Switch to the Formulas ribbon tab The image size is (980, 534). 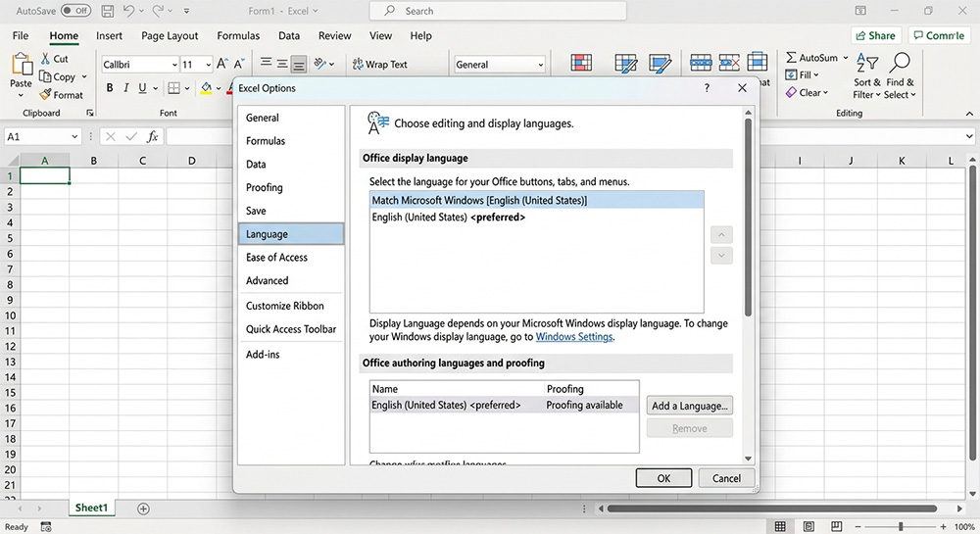tap(238, 35)
